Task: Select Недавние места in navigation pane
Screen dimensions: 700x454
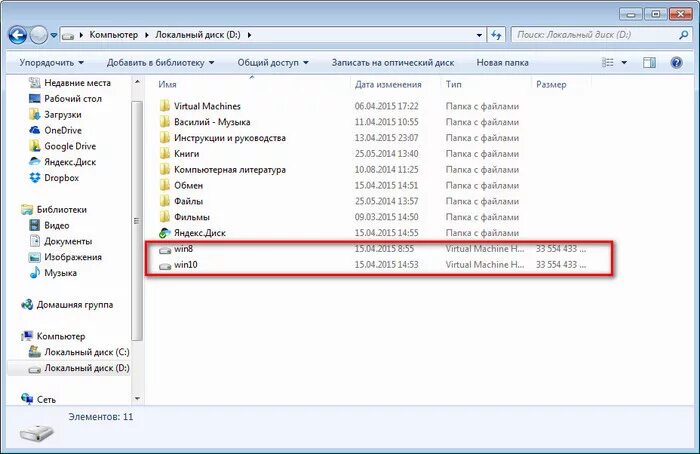Action: click(77, 83)
